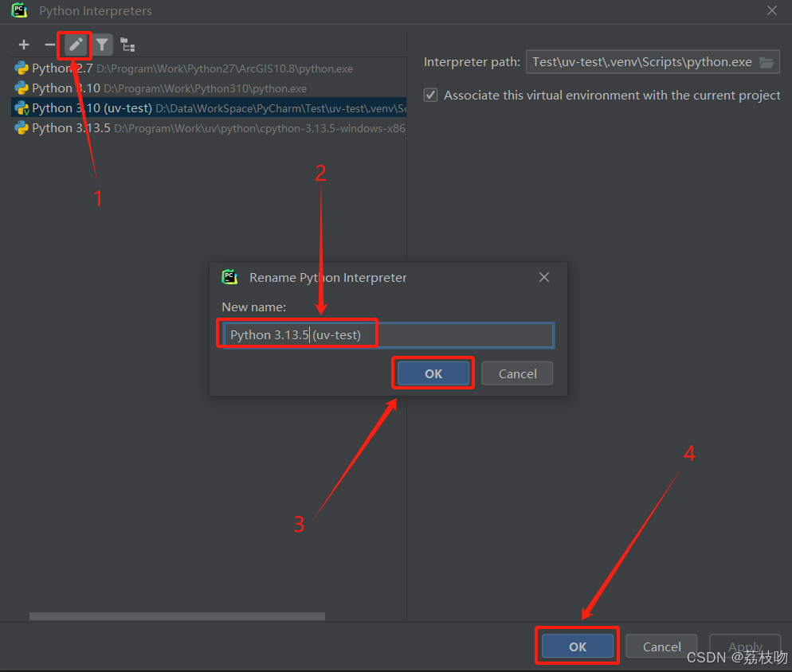The height and width of the screenshot is (672, 792).
Task: Browse folder icon in Interpreter path field
Action: (x=767, y=63)
